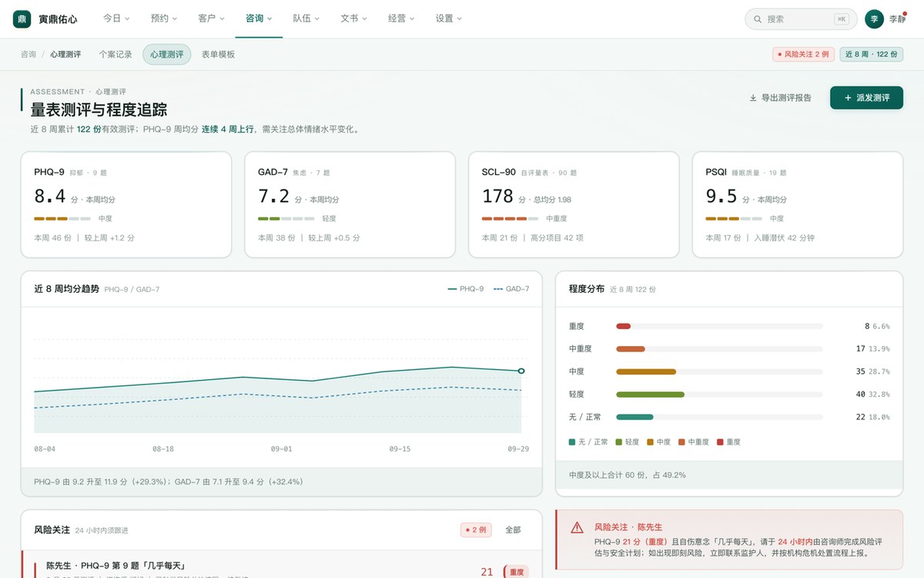Click the 08-04 date axis label

(45, 449)
